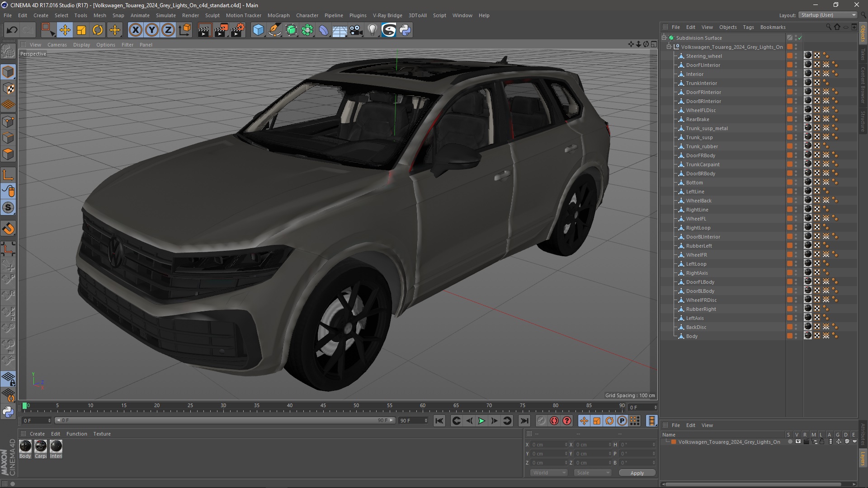Toggle Autokeying button
Viewport: 868px width, 488px height.
554,421
